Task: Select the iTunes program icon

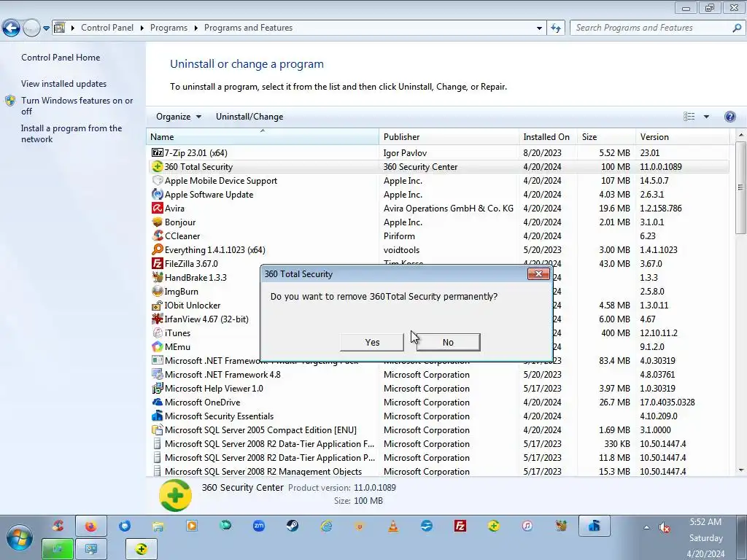Action: 158,332
